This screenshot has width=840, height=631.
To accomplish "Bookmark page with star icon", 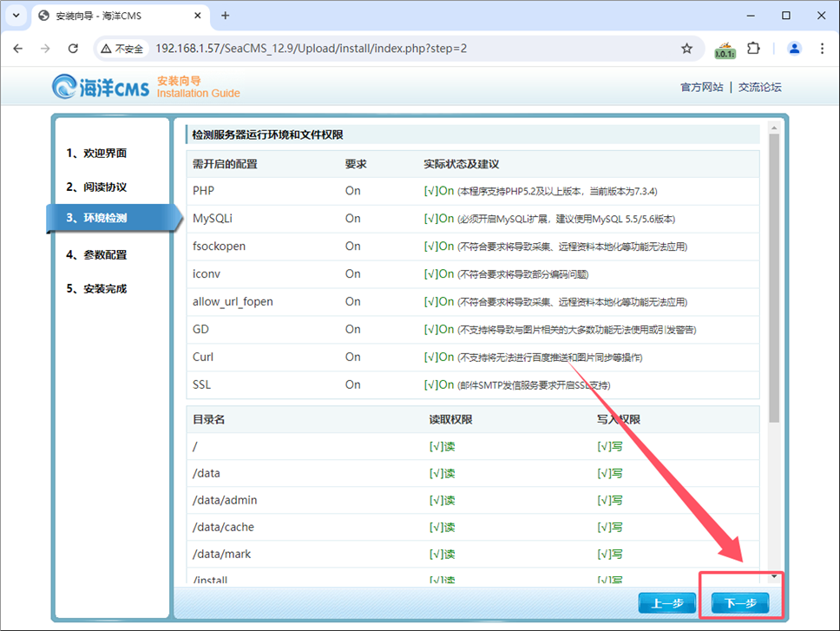I will (x=686, y=49).
